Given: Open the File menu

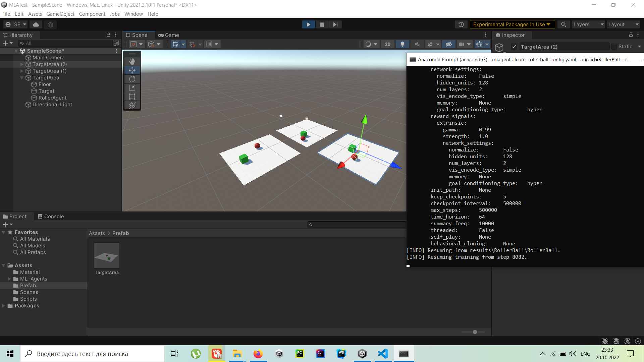Looking at the screenshot, I should tap(6, 14).
